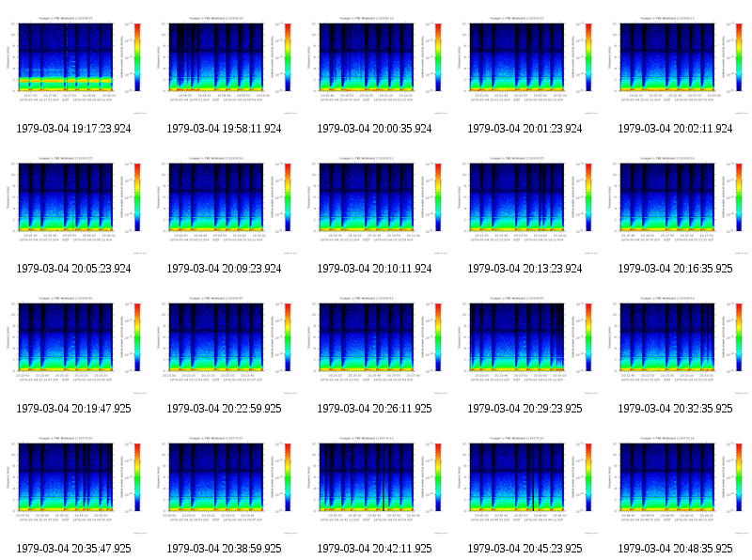Click caption text 1979-03-04 20:09:23.924

(x=224, y=269)
